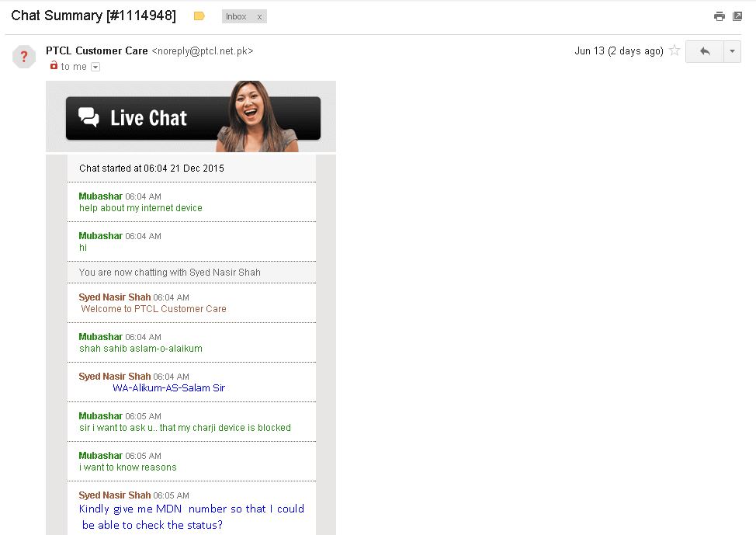
Task: Click the yellow importance marker
Action: coord(199,16)
